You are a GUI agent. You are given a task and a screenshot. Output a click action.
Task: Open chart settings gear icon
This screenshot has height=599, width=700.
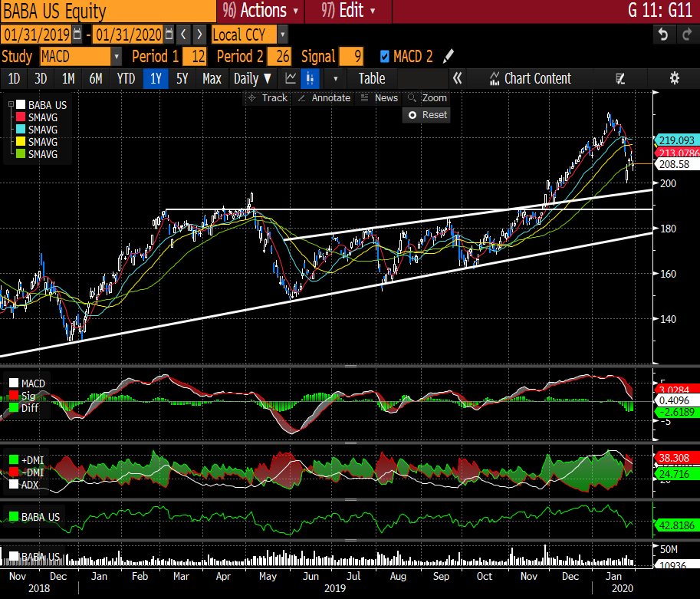(x=675, y=78)
